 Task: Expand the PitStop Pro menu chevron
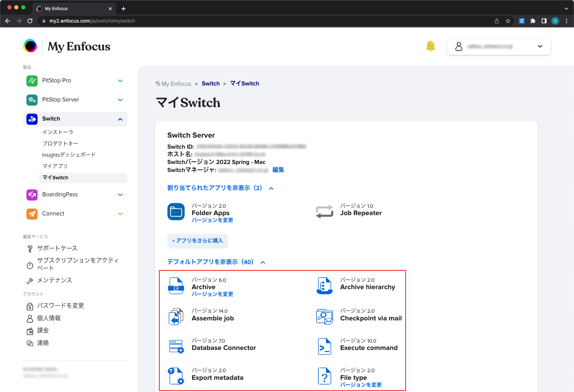coord(120,81)
